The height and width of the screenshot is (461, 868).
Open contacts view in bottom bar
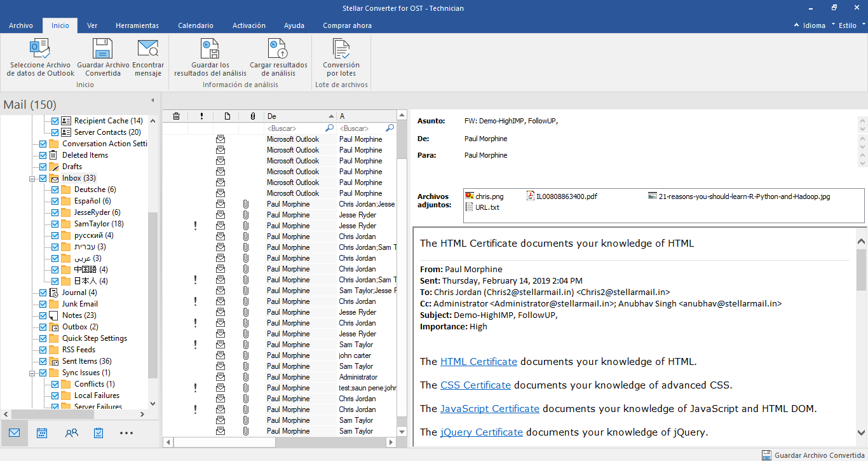coord(71,433)
